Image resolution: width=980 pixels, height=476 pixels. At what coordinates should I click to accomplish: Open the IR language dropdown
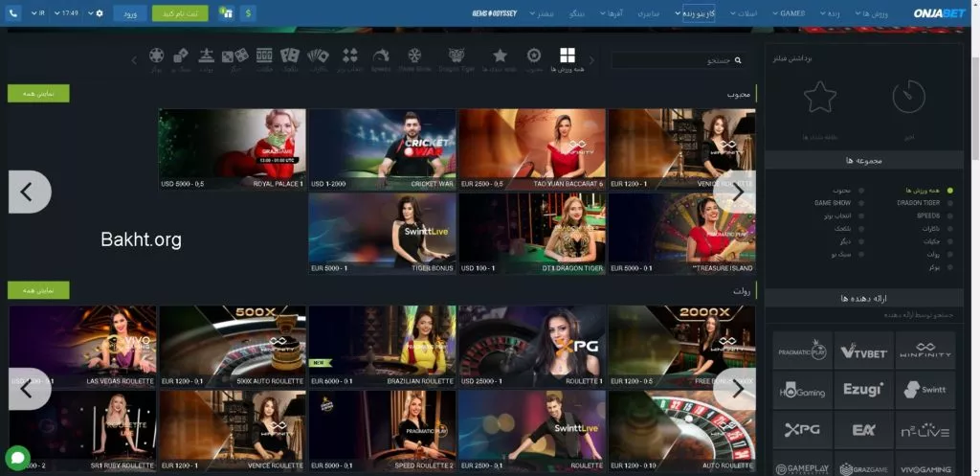(x=38, y=13)
